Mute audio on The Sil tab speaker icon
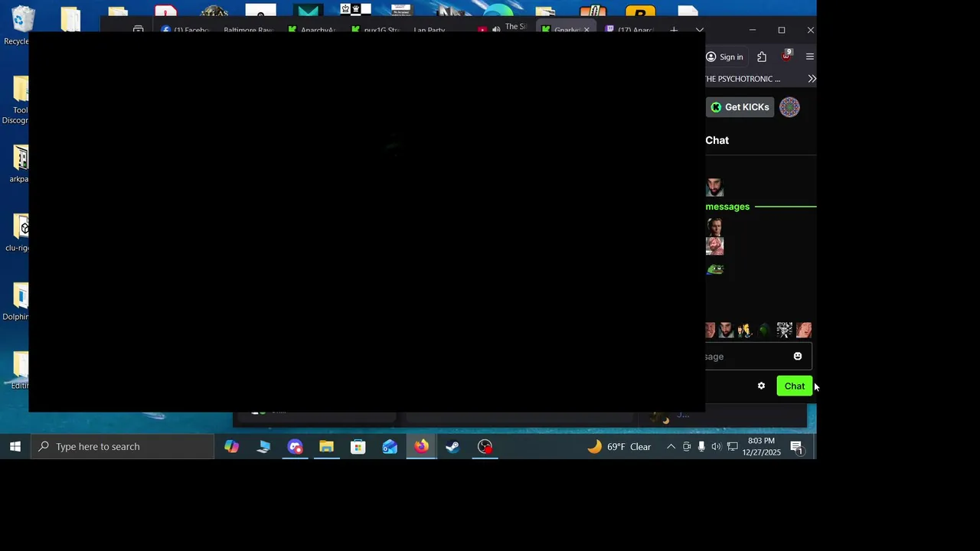Image resolution: width=980 pixels, height=551 pixels. click(496, 29)
